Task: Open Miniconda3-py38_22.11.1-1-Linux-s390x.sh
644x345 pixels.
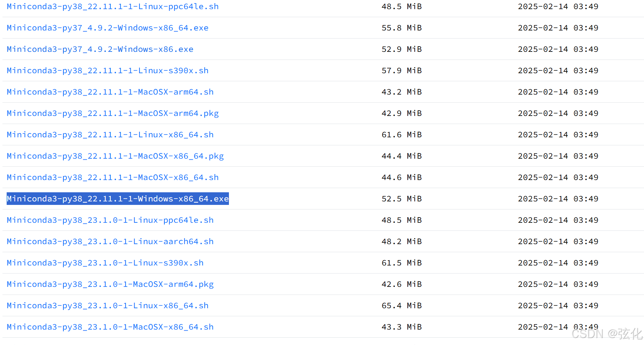Action: coord(108,71)
